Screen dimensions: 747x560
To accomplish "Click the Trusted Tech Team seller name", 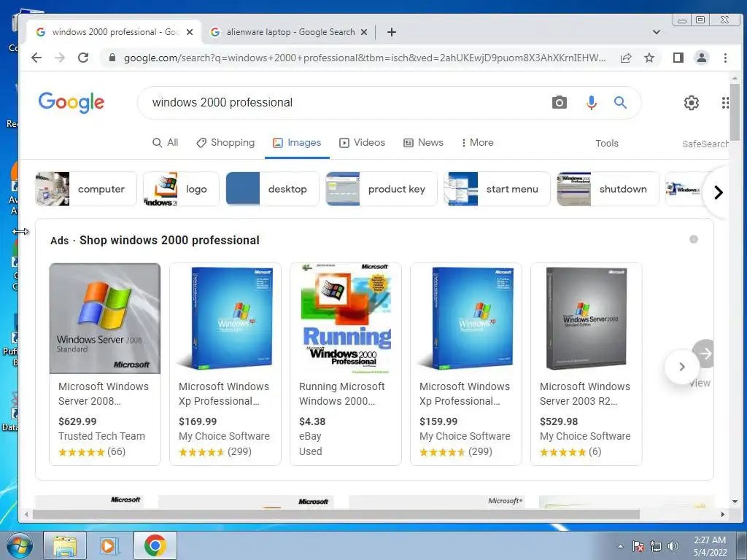I will click(x=101, y=436).
